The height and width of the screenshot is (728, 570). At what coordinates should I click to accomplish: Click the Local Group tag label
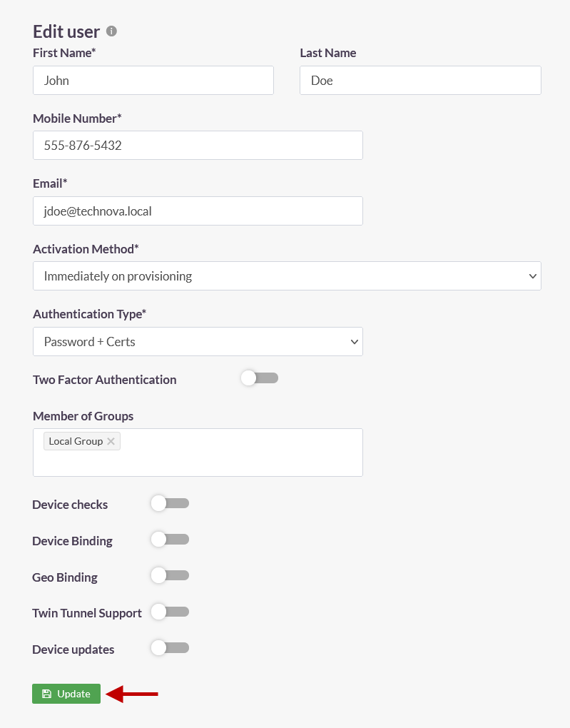tap(76, 441)
